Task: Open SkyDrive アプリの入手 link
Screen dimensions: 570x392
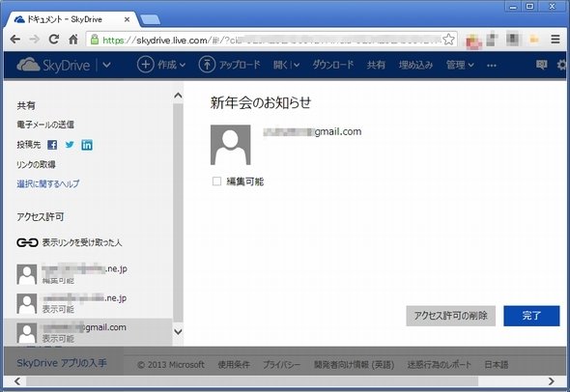Action: click(x=62, y=363)
